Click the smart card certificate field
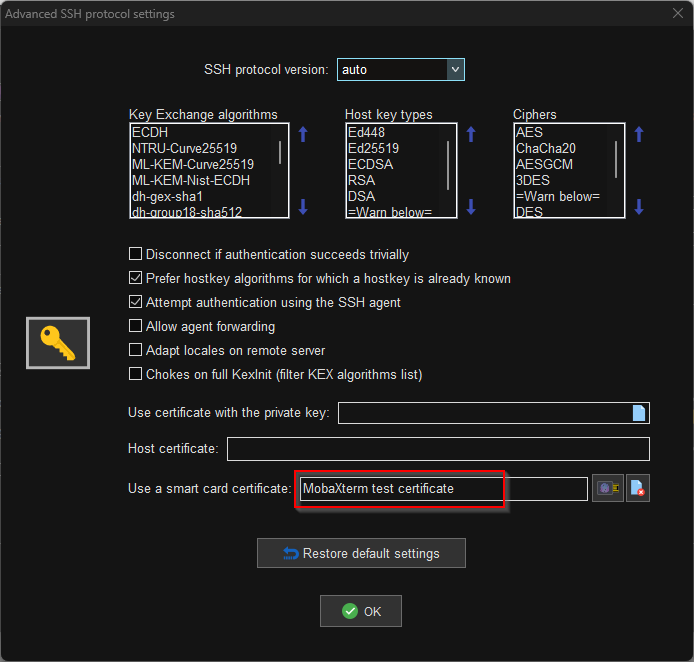Image resolution: width=694 pixels, height=662 pixels. [443, 489]
